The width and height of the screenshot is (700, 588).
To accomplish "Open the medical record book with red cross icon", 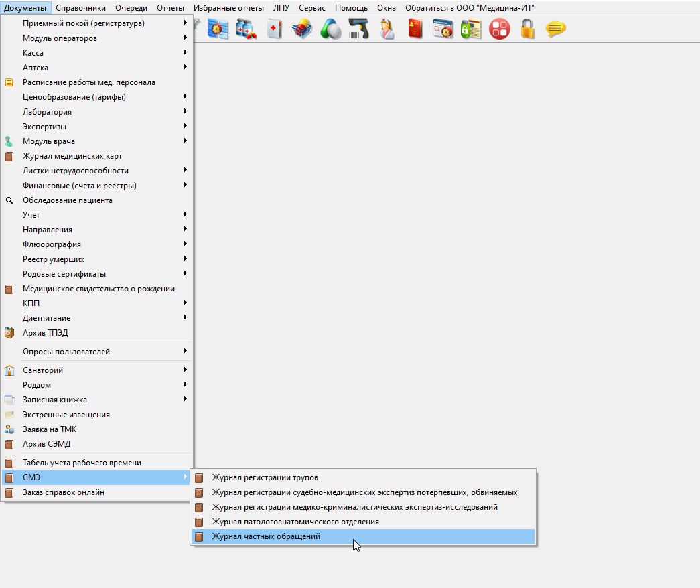I will point(275,29).
